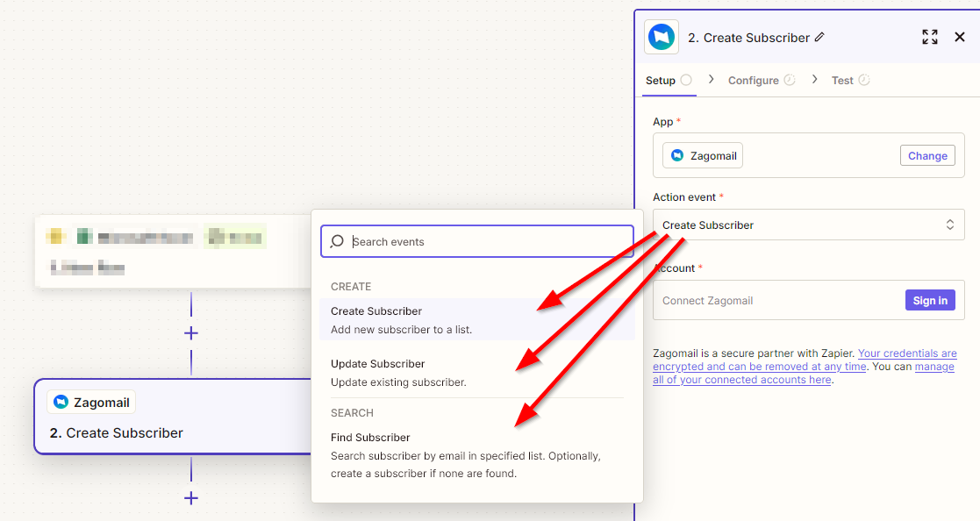Image resolution: width=980 pixels, height=521 pixels.
Task: Select the blurred trigger step card
Action: 174,252
